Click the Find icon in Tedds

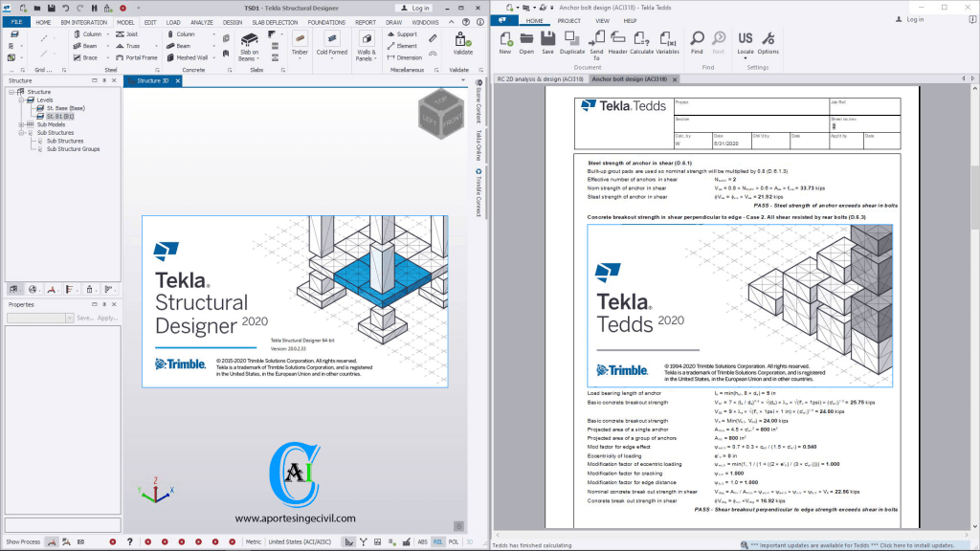pos(696,40)
